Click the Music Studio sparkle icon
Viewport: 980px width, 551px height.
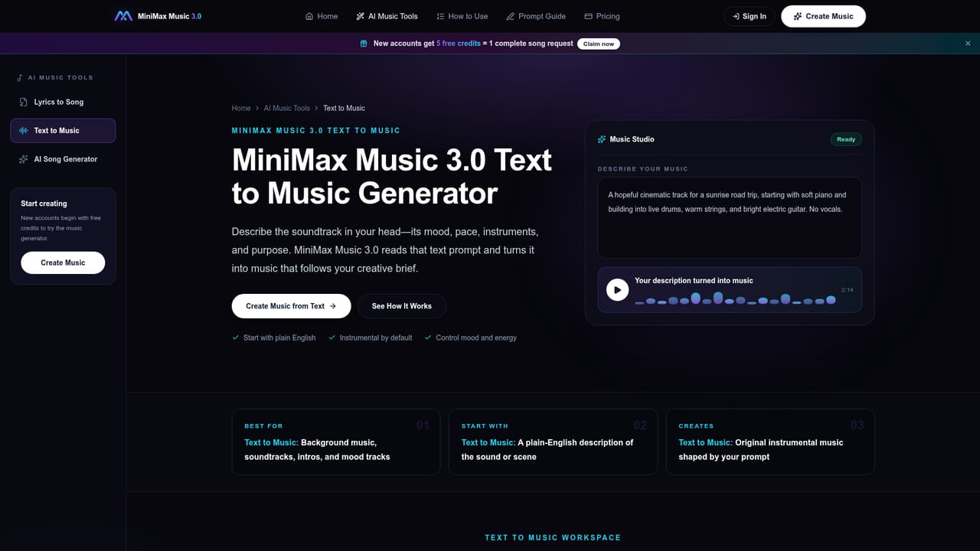pyautogui.click(x=602, y=139)
